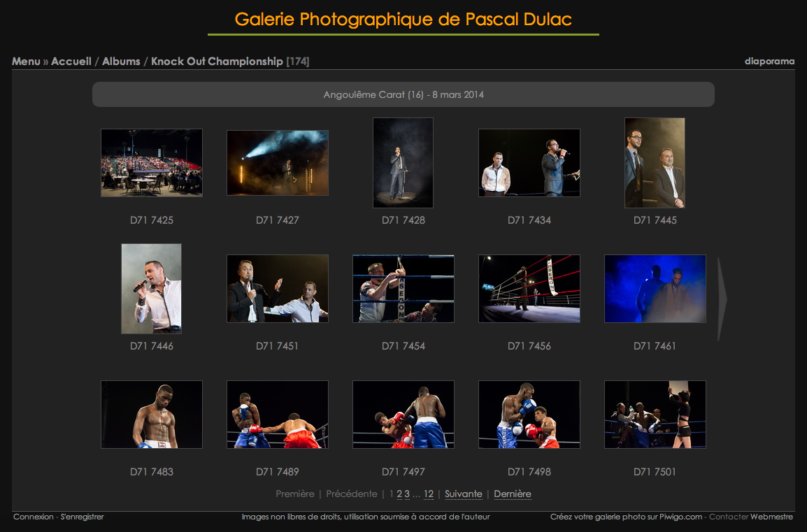Click the caption text "D71 7498"
The height and width of the screenshot is (532, 807).
click(529, 472)
